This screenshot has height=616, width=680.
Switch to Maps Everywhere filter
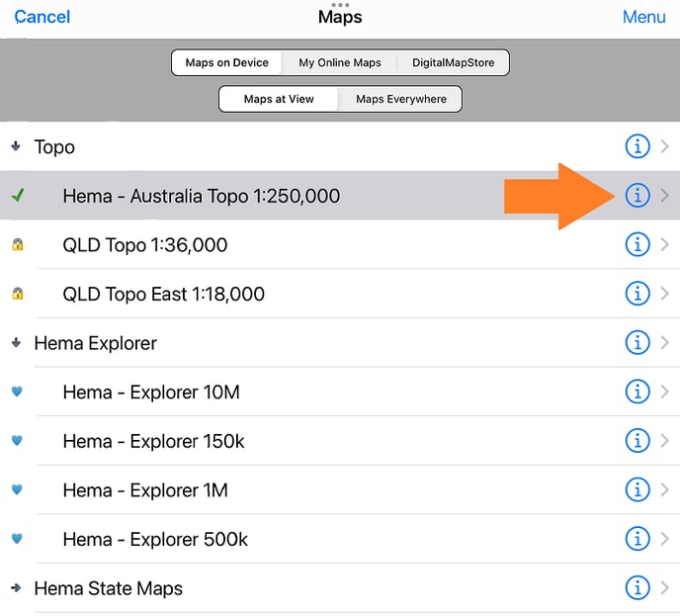[400, 99]
